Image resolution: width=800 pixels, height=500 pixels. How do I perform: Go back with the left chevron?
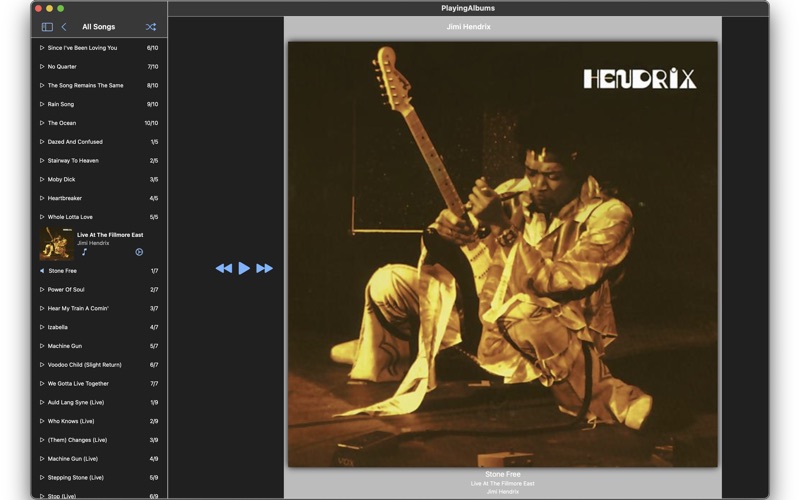(x=64, y=27)
